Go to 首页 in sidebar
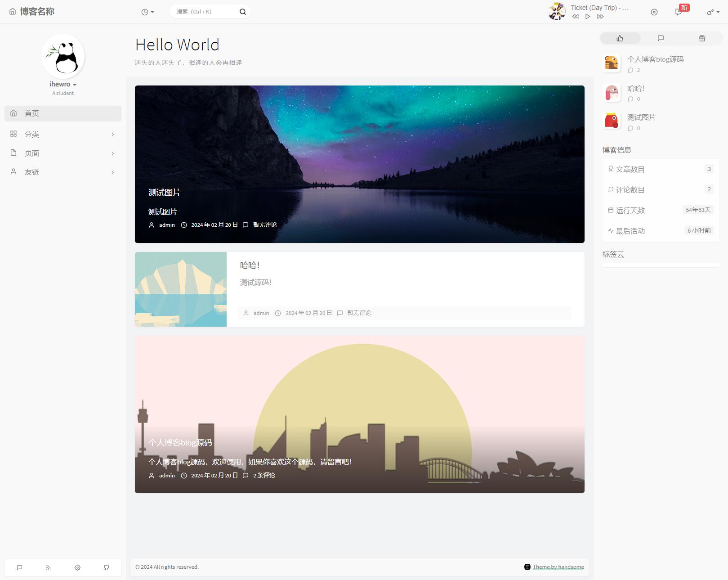Screen dimensions: 728x580 (63, 113)
